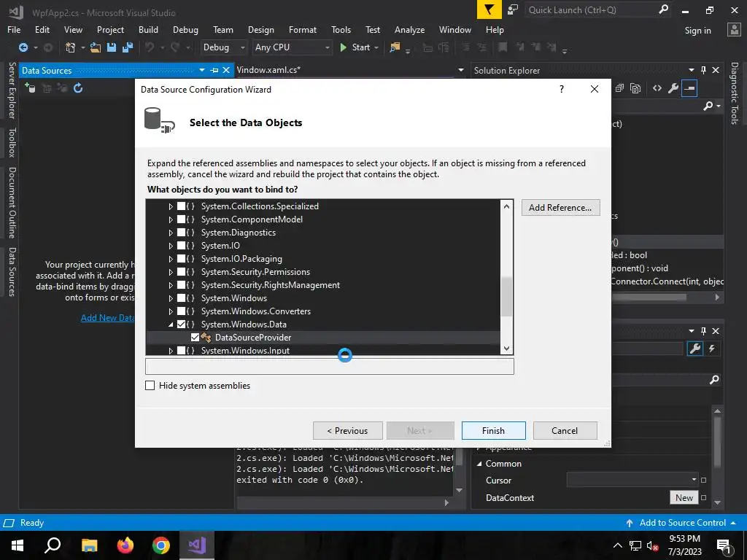Image resolution: width=747 pixels, height=560 pixels.
Task: Click the green Start debugging arrow
Action: coord(343,47)
